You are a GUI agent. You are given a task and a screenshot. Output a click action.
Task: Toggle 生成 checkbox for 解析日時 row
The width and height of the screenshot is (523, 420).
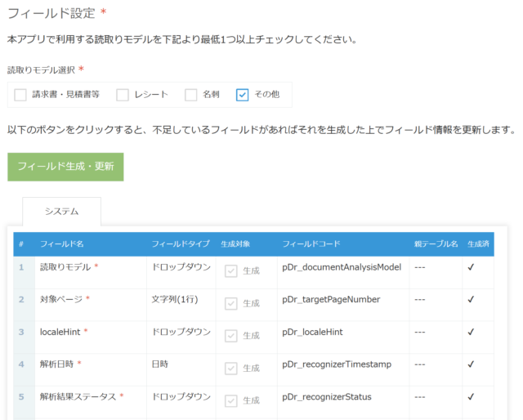point(230,369)
